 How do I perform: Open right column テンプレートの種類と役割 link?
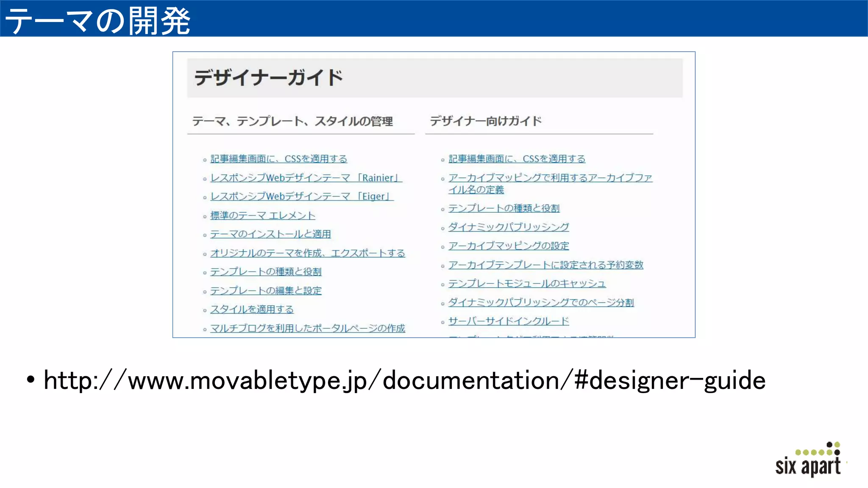(504, 208)
